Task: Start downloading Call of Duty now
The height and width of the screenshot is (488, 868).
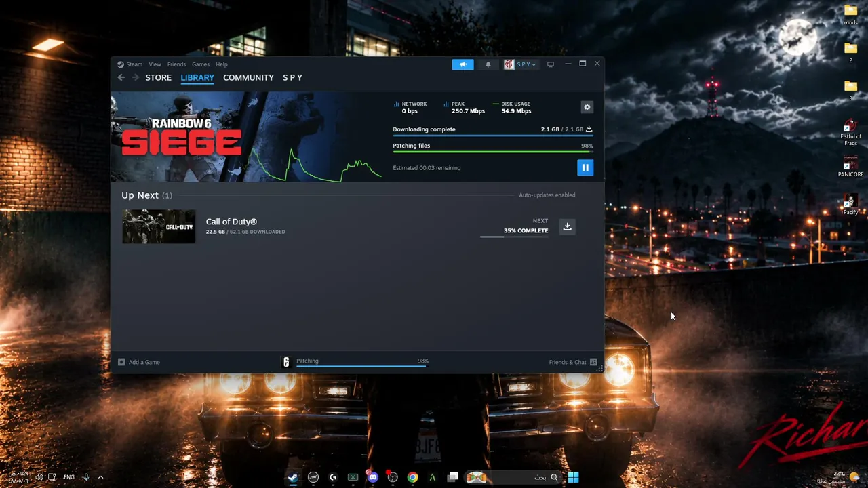Action: pos(567,226)
